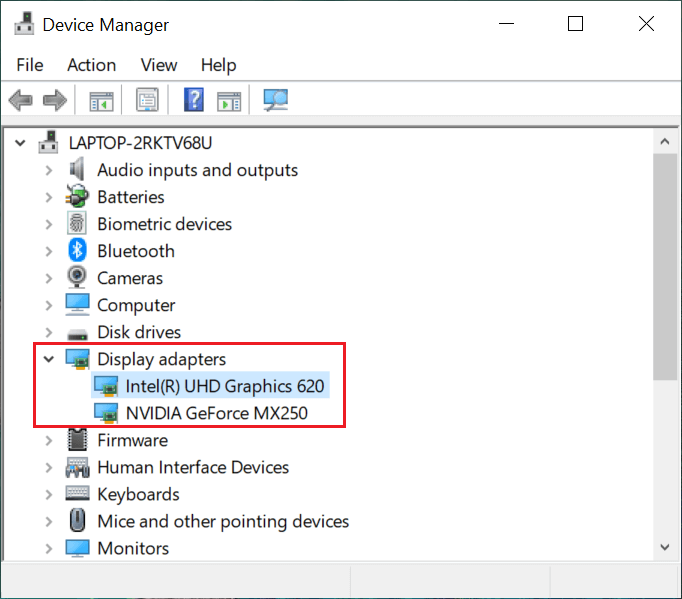Viewport: 682px width, 599px height.
Task: Select Intel(R) UHD Graphics 620 device
Action: click(224, 386)
